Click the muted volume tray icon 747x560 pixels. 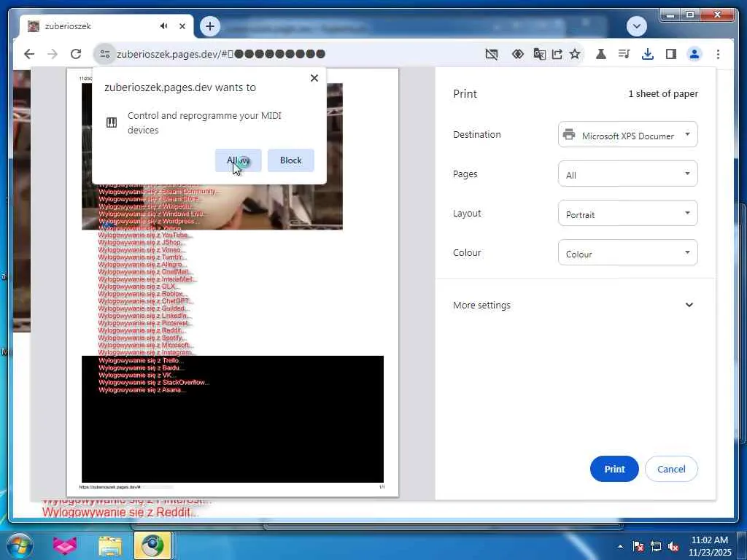673,546
